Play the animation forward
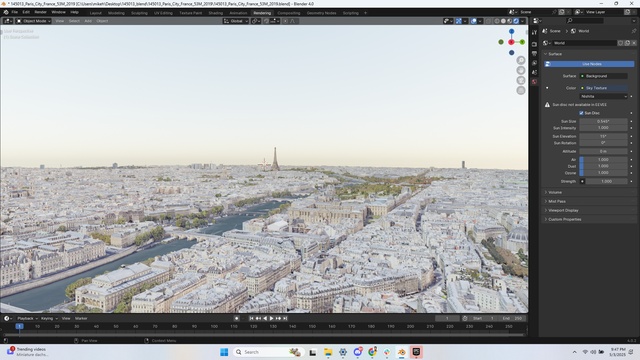Screen dimensions: 640x360 271,318
